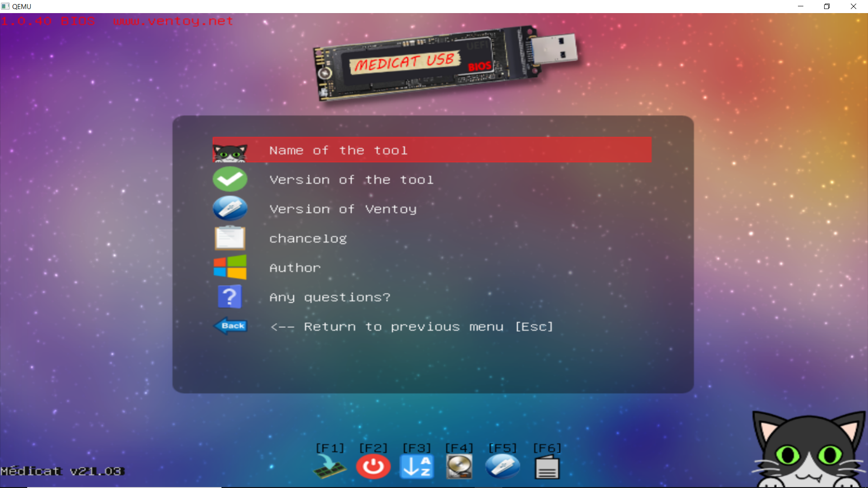The width and height of the screenshot is (868, 488).
Task: Click the red F2 power icon
Action: pyautogui.click(x=373, y=467)
